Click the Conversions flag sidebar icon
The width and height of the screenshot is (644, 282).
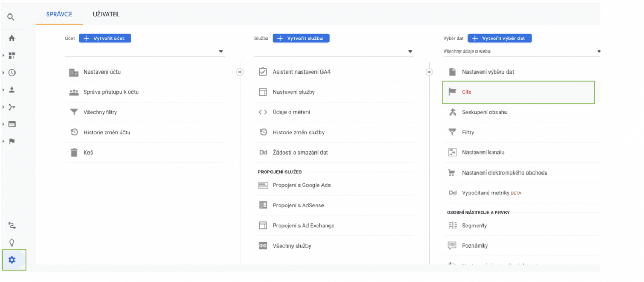tap(12, 141)
